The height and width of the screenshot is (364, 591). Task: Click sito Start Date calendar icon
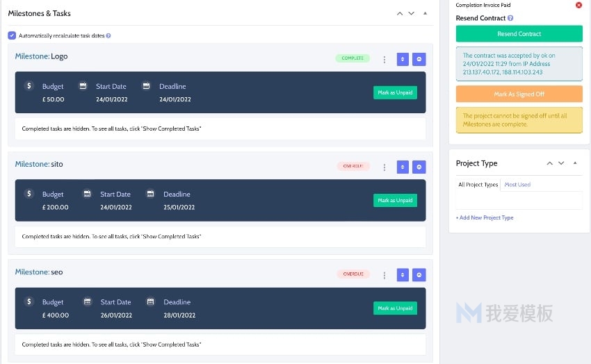pos(87,194)
